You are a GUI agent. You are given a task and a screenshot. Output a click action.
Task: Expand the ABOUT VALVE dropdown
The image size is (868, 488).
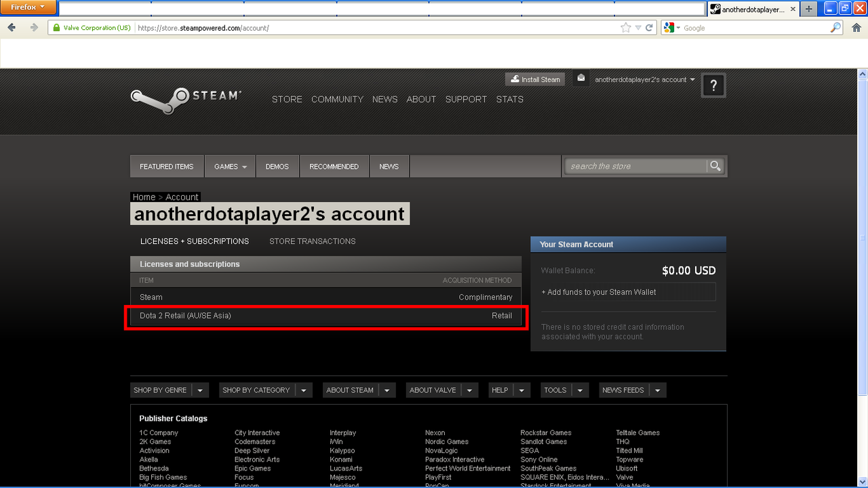click(x=442, y=390)
